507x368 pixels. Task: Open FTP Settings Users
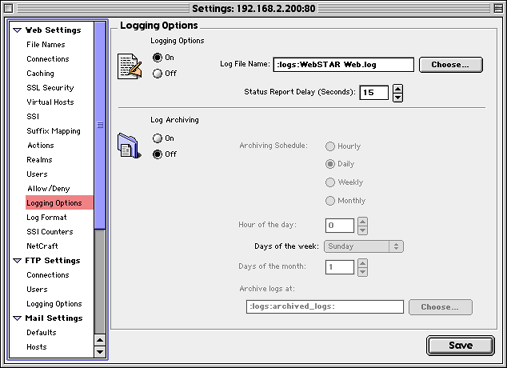tap(37, 289)
